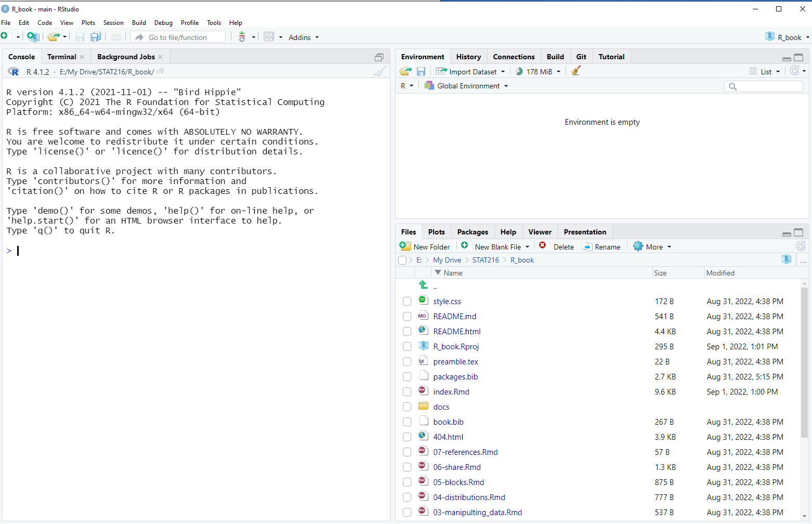Open the 05-blocks.Rmd file
Image resolution: width=812 pixels, height=524 pixels.
459,482
